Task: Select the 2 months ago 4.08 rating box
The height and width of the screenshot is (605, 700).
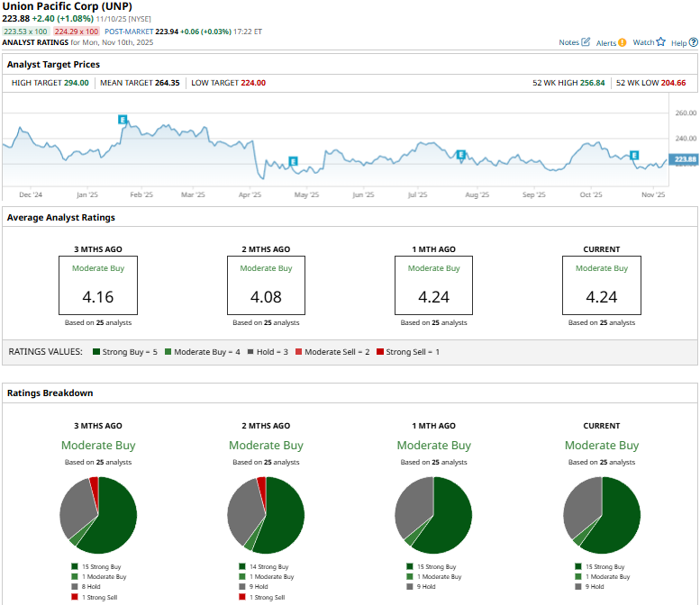Action: click(266, 284)
